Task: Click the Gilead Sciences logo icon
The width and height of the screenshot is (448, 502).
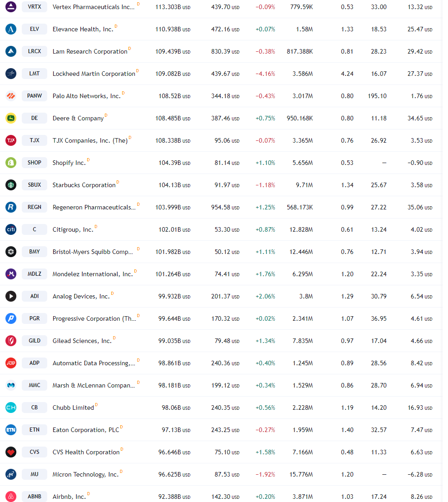Action: [x=11, y=341]
